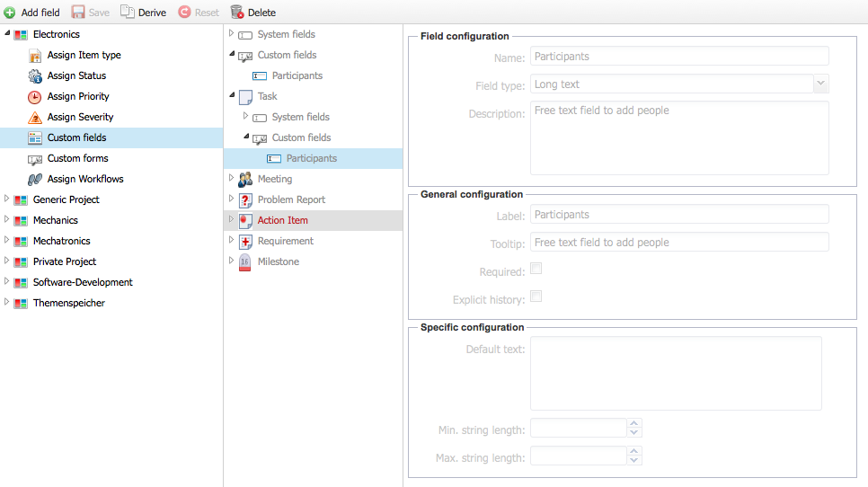Image resolution: width=868 pixels, height=487 pixels.
Task: Open the Field type dropdown
Action: coord(820,84)
